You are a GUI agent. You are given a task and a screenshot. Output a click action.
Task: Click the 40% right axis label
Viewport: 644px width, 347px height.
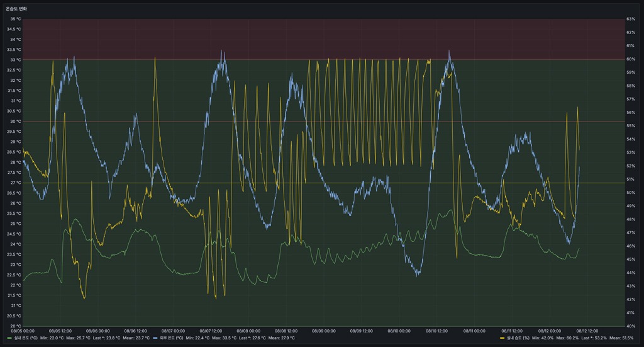[x=630, y=326]
